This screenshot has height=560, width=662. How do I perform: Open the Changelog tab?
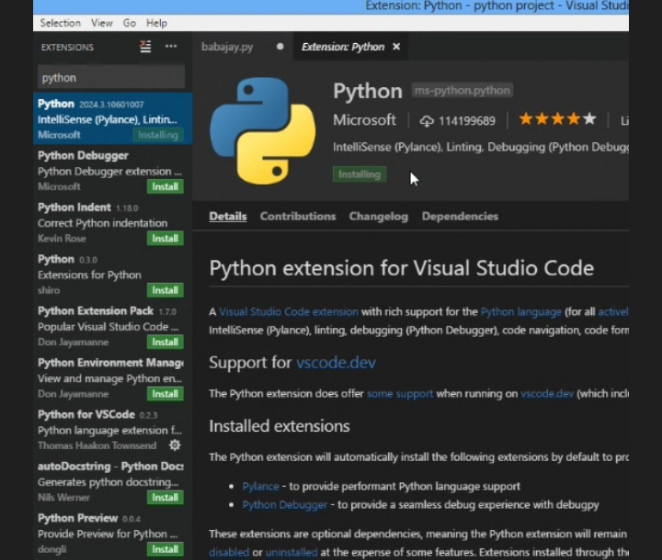coord(378,216)
